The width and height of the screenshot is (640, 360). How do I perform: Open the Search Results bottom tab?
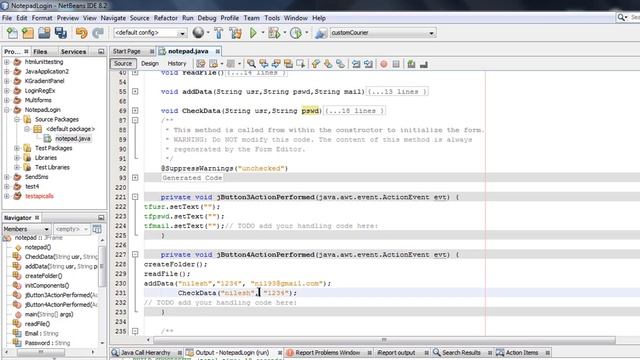461,352
